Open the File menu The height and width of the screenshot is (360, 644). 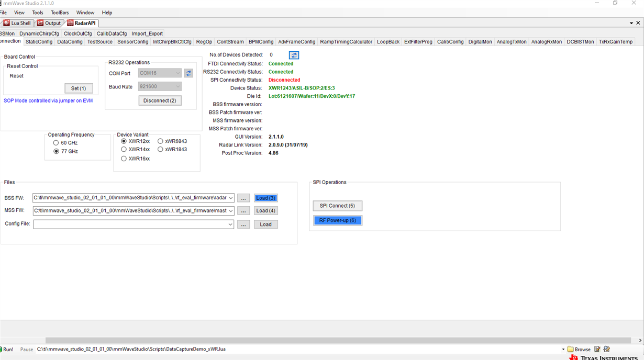pos(3,13)
